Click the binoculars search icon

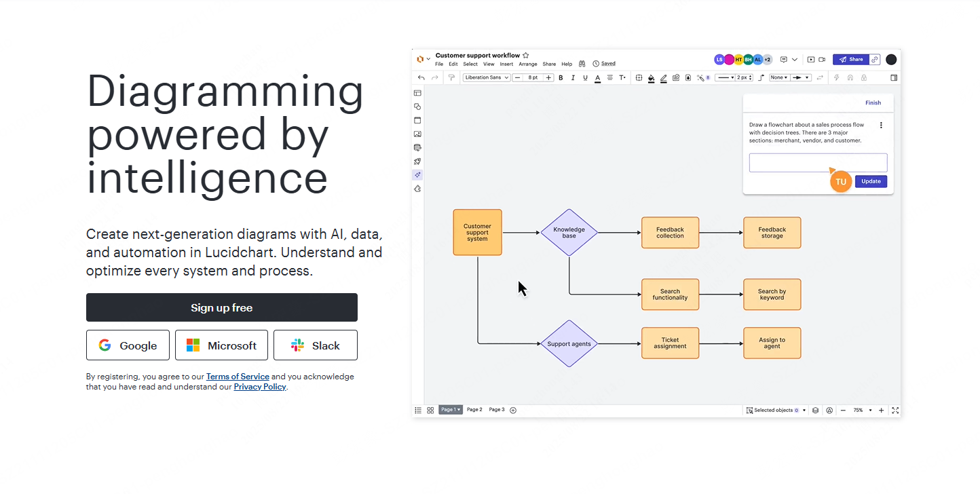coord(582,64)
